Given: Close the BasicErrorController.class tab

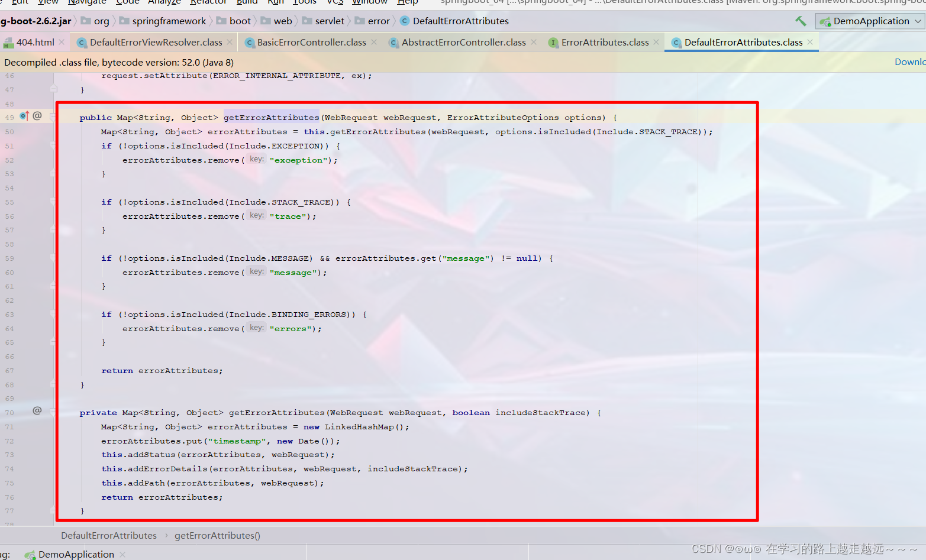Looking at the screenshot, I should (374, 42).
